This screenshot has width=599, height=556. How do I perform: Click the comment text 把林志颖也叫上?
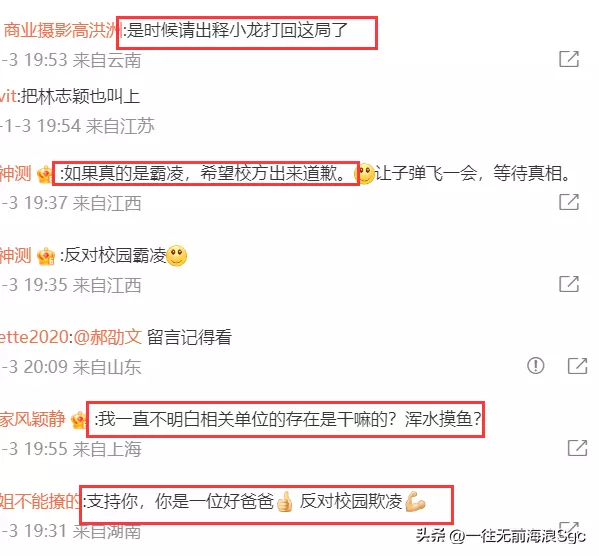click(x=80, y=96)
